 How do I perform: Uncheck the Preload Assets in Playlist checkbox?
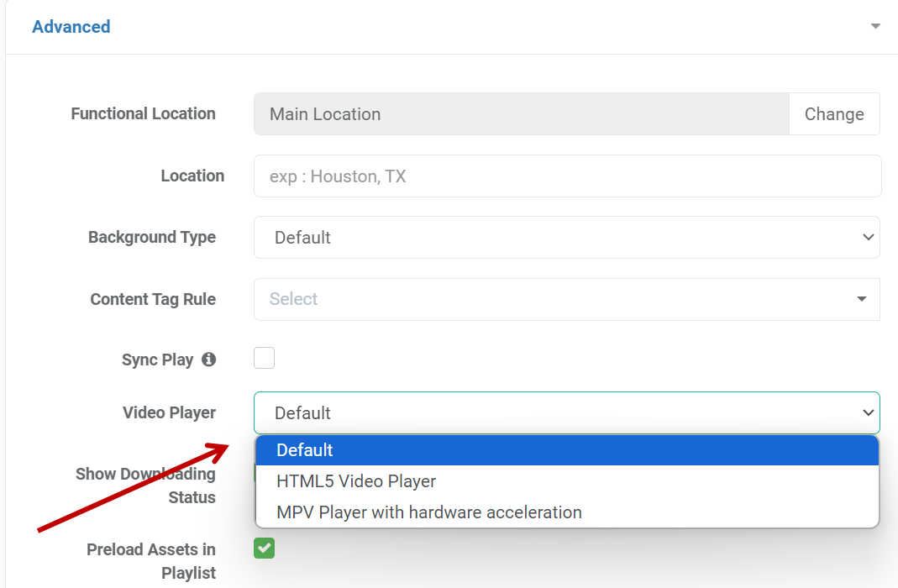[x=265, y=549]
